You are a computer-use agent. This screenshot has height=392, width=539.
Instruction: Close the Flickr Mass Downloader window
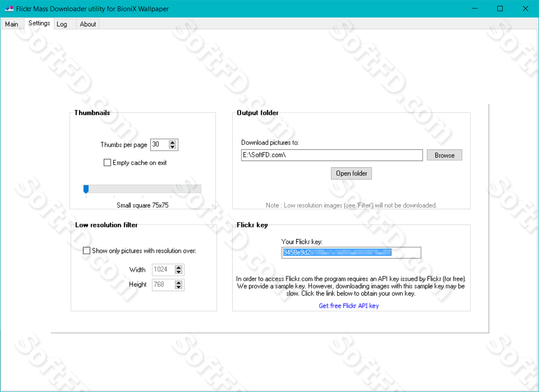pos(526,9)
